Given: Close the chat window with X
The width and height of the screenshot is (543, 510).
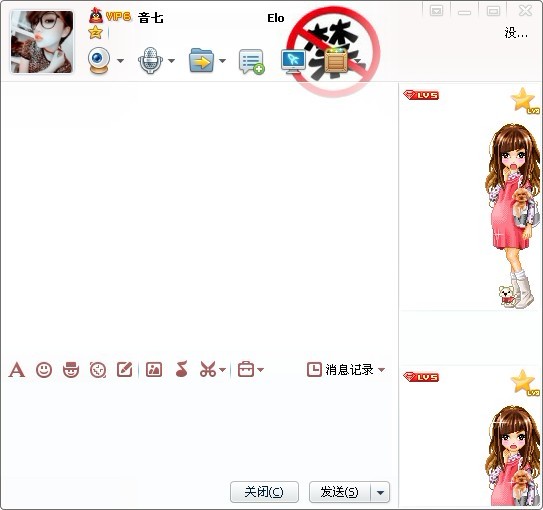Looking at the screenshot, I should click(525, 11).
